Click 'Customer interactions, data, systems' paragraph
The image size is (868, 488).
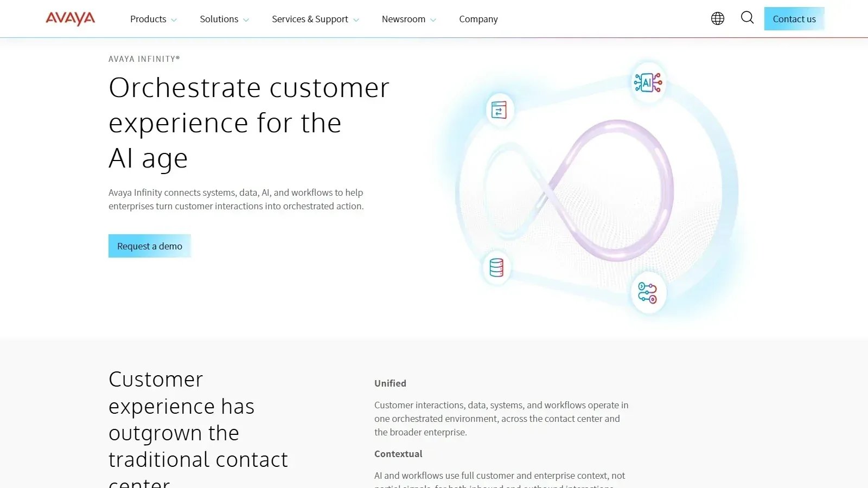[501, 419]
